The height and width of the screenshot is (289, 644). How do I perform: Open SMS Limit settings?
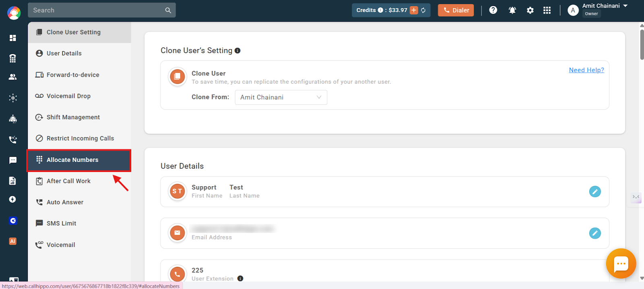79,223
